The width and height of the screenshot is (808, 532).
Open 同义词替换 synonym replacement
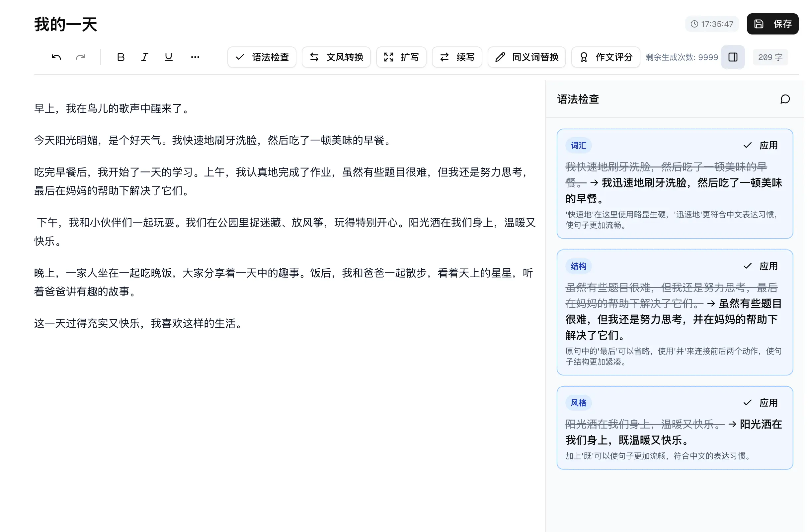[526, 57]
